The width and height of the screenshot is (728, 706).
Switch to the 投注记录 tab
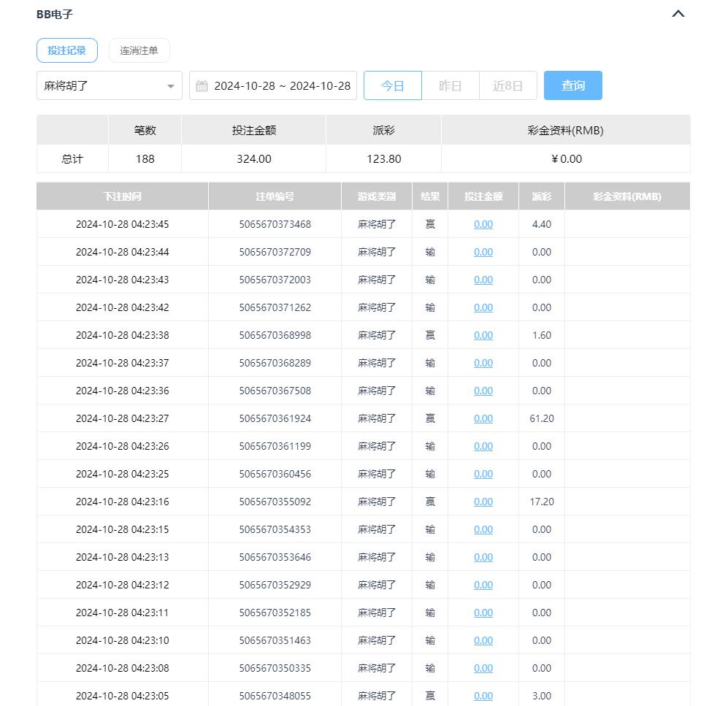tap(67, 50)
